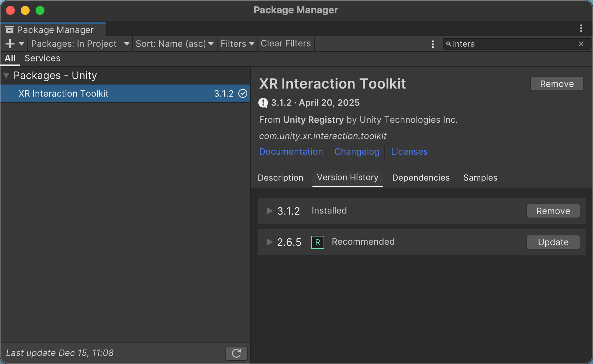The height and width of the screenshot is (364, 593).
Task: Open the Changelog link
Action: pos(357,152)
